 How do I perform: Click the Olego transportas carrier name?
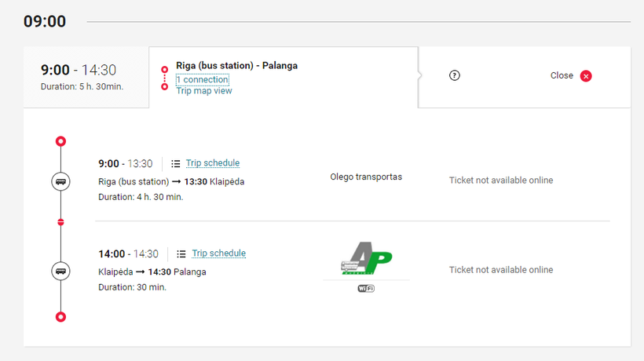click(x=366, y=177)
